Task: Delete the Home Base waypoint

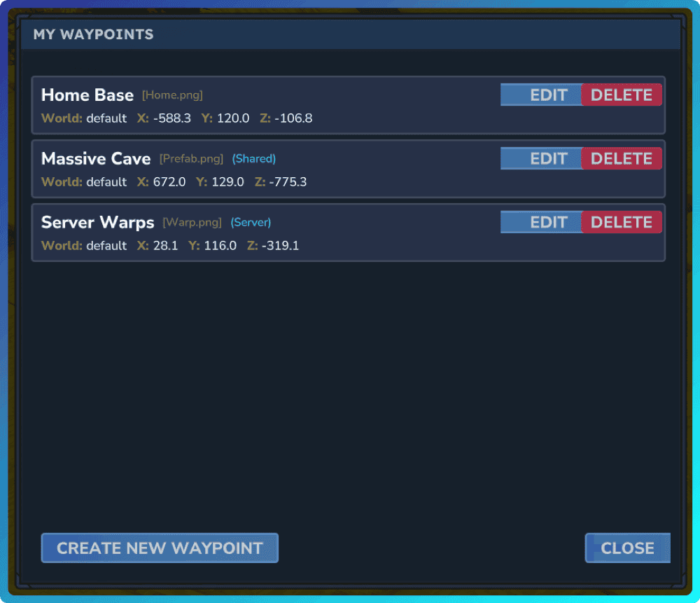Action: tap(622, 95)
